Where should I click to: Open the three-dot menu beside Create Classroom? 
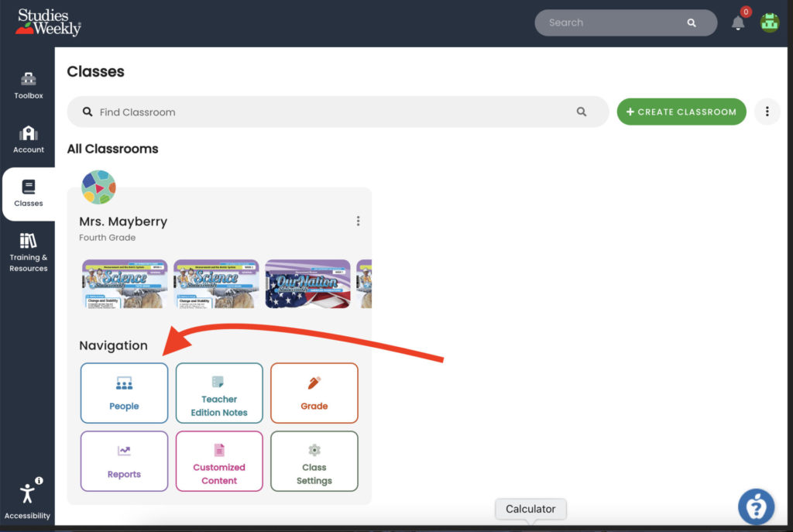click(x=767, y=112)
